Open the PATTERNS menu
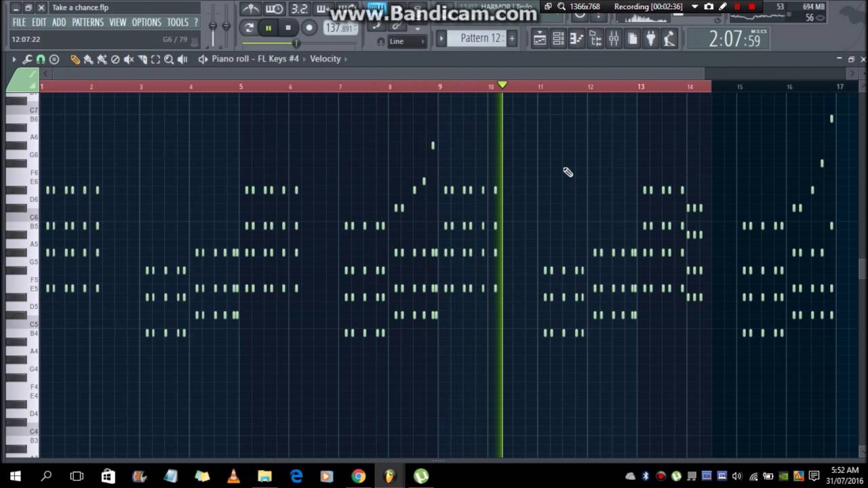Viewport: 868px width, 488px height. click(87, 22)
